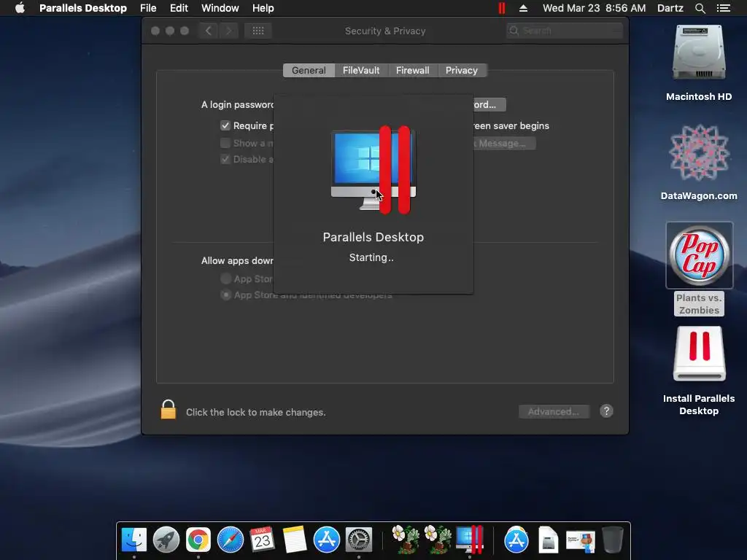The image size is (747, 560).
Task: Open System Preferences from the Dock
Action: [359, 540]
